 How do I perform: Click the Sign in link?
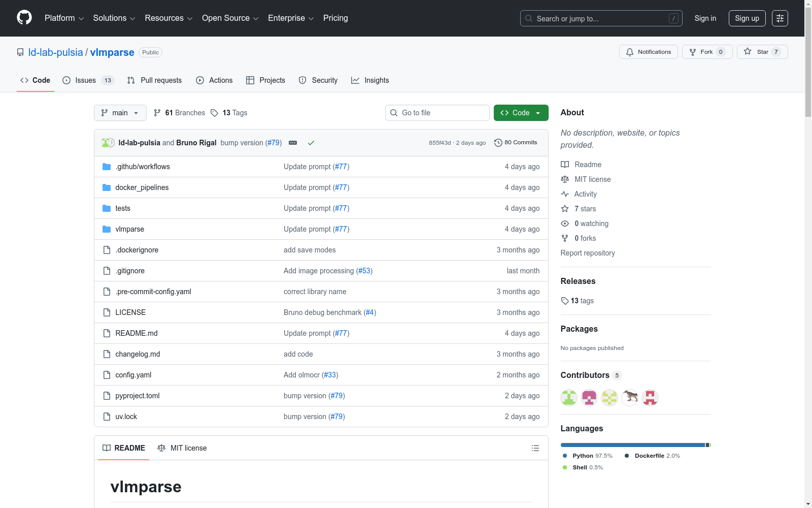coord(705,18)
